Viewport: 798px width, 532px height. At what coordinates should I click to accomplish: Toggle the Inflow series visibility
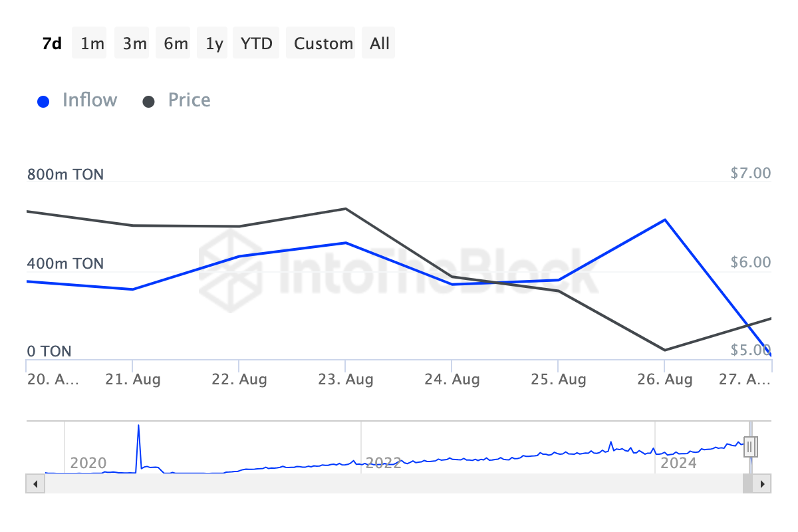pyautogui.click(x=89, y=100)
